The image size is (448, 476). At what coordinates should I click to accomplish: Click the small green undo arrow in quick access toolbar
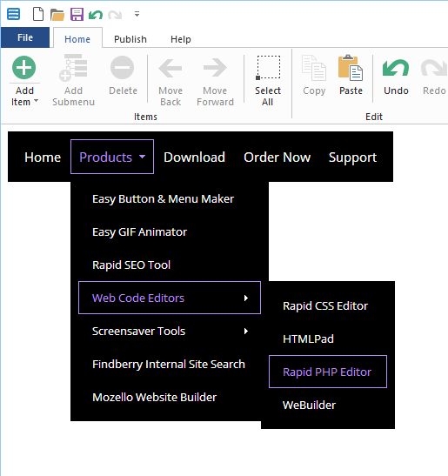pyautogui.click(x=96, y=15)
